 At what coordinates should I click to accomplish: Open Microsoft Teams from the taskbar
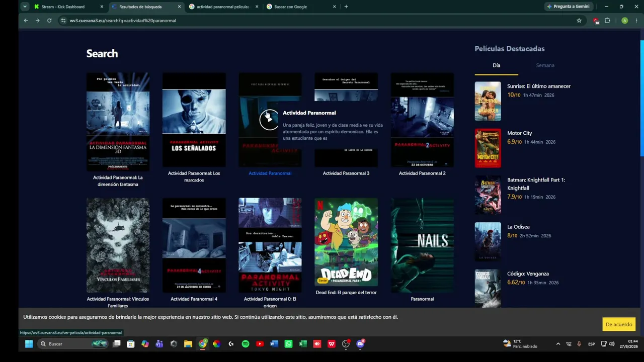click(159, 344)
